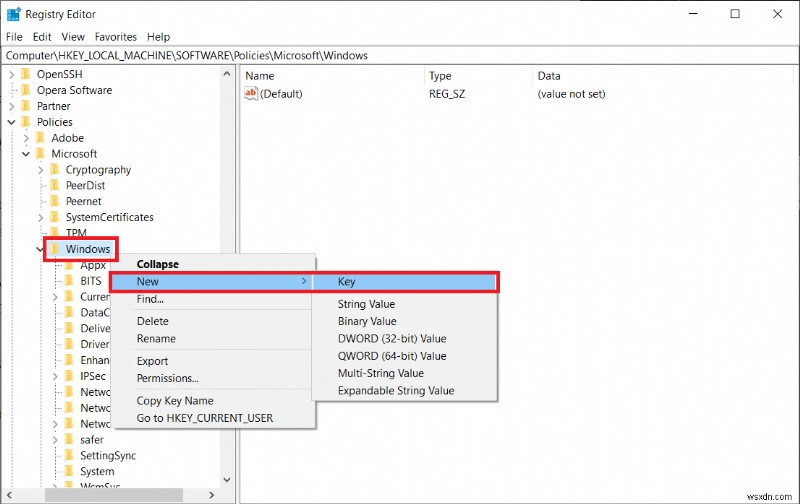Click the SystemCertificates folder icon

click(x=55, y=217)
